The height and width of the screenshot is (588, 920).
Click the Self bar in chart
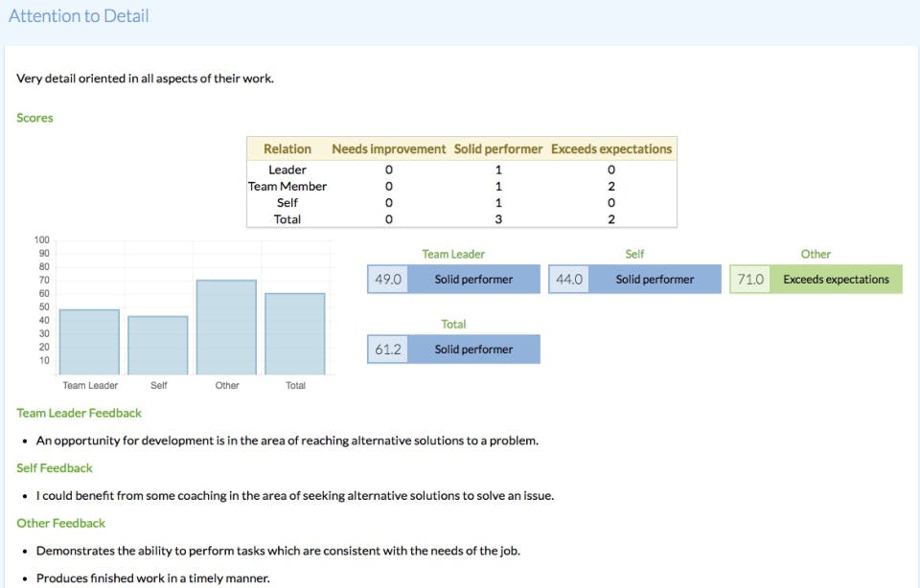tap(158, 346)
